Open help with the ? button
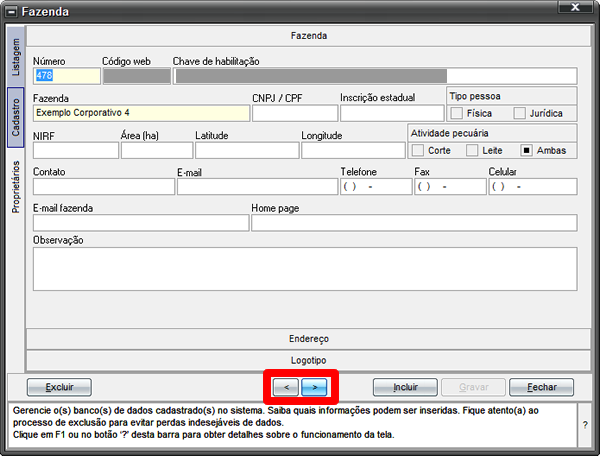 tap(585, 425)
